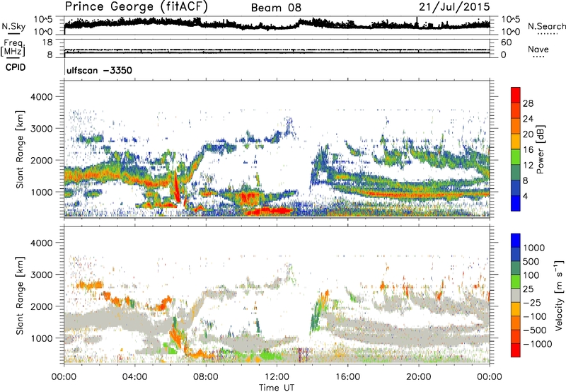Select the "Freq. [MHz]" axis label

13,47
